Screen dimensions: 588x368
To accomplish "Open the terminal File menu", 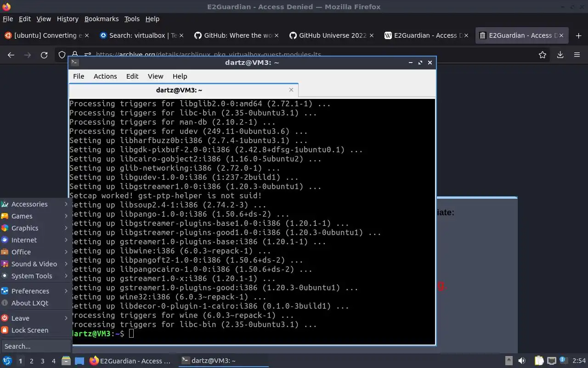I will click(x=79, y=76).
